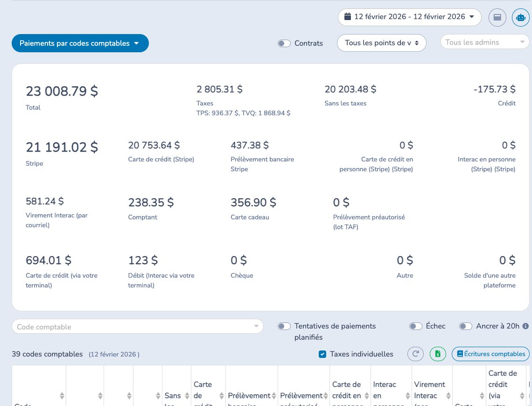532x406 pixels.
Task: Sort by the Prélèvement bancaire column
Action: (x=274, y=395)
